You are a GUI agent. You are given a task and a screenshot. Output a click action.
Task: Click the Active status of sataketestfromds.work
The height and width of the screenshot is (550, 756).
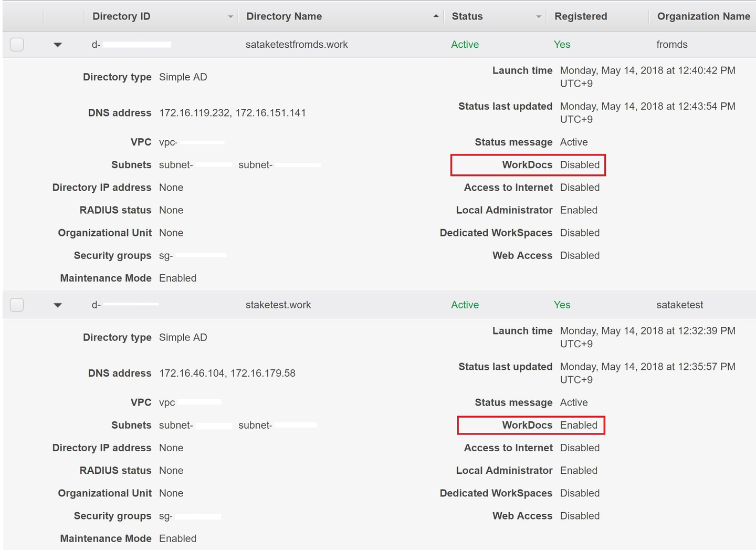point(465,45)
